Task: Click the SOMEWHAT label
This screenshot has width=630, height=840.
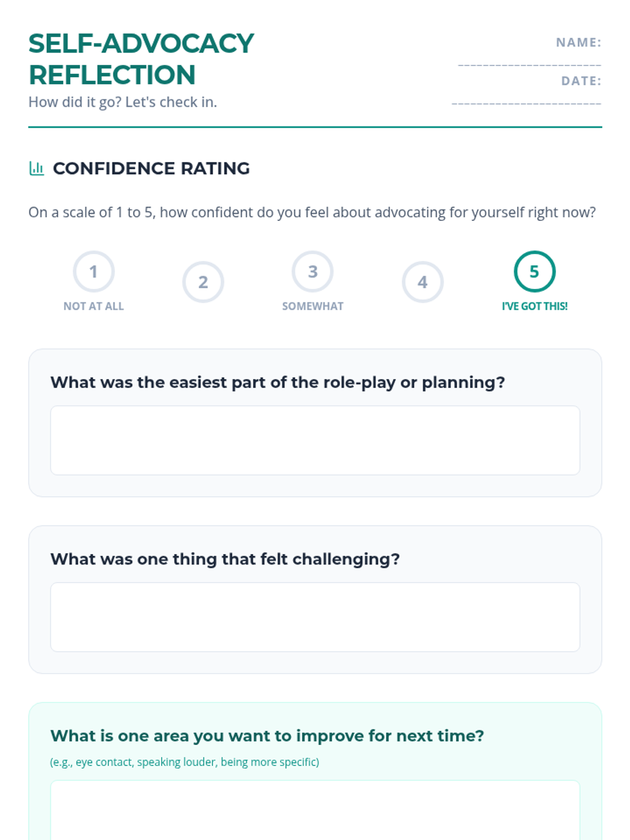Action: click(313, 306)
